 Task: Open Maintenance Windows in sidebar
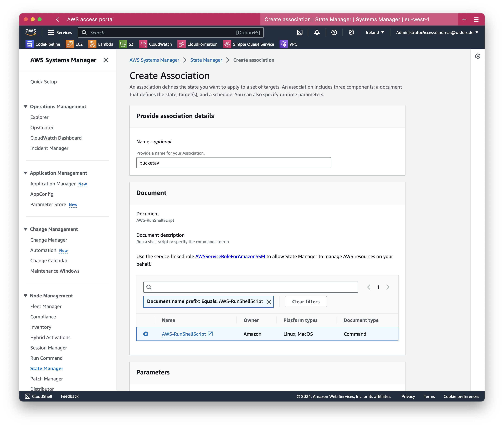pyautogui.click(x=55, y=271)
